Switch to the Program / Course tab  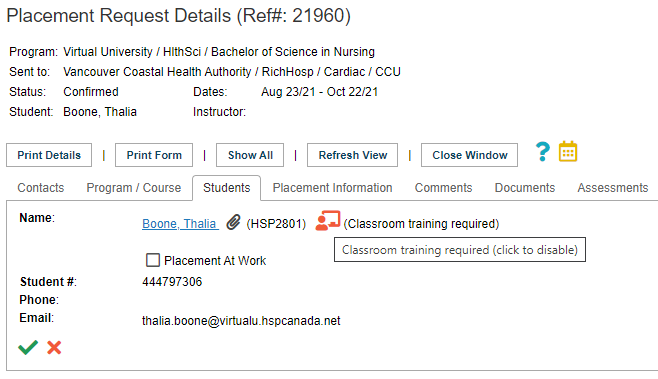point(133,188)
